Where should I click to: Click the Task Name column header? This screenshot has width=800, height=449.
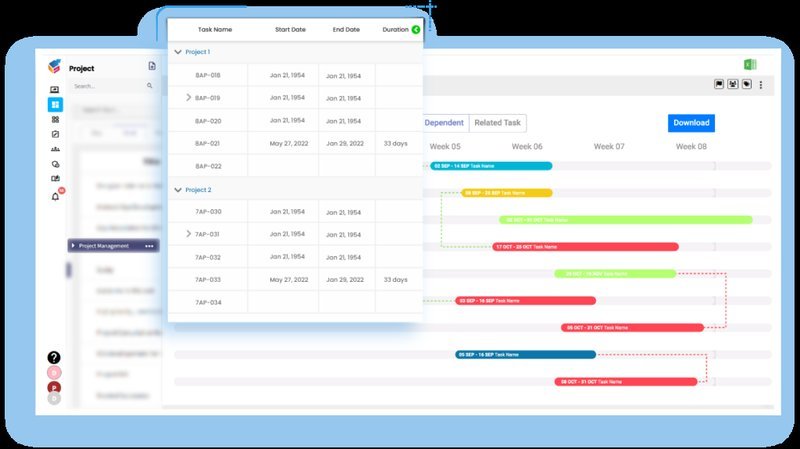point(215,30)
